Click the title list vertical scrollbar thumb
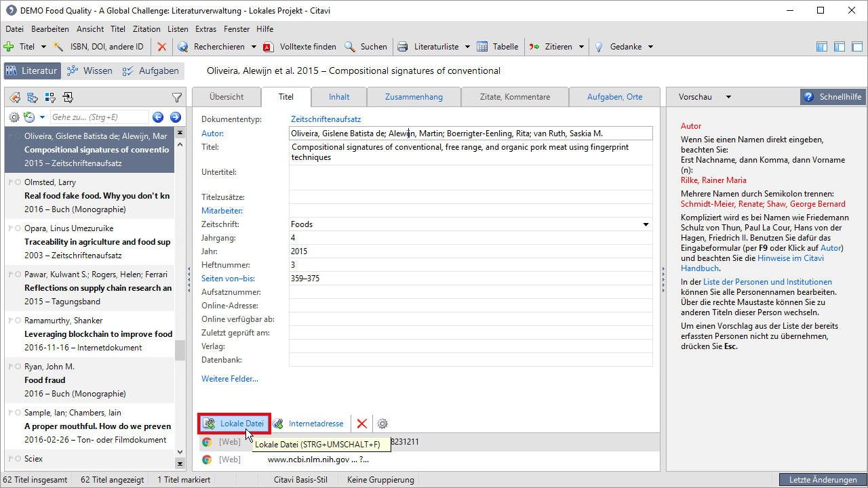The width and height of the screenshot is (868, 488). point(180,350)
